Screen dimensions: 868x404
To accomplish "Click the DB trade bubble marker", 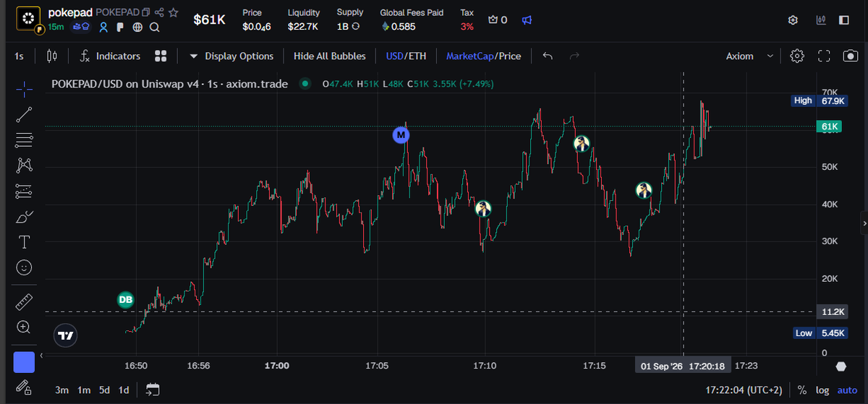I will (126, 299).
